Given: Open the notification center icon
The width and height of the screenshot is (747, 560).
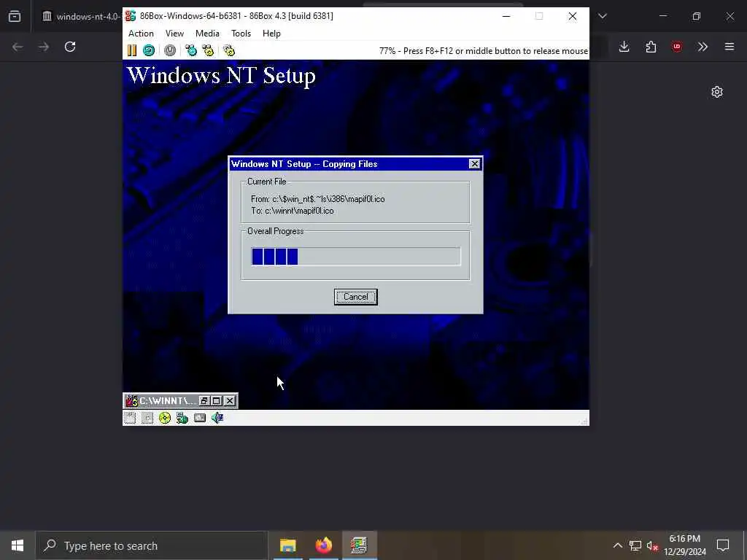Looking at the screenshot, I should 723,545.
